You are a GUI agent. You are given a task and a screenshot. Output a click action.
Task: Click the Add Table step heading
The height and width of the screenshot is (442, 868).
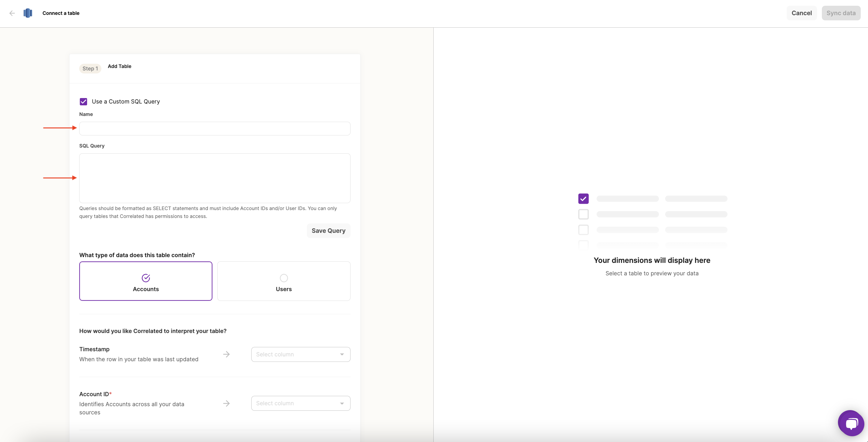[120, 66]
